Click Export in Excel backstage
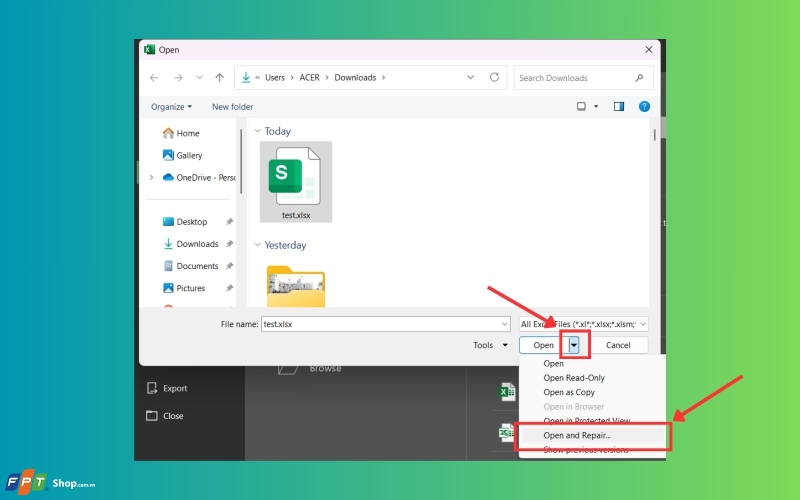800x500 pixels. pos(167,388)
